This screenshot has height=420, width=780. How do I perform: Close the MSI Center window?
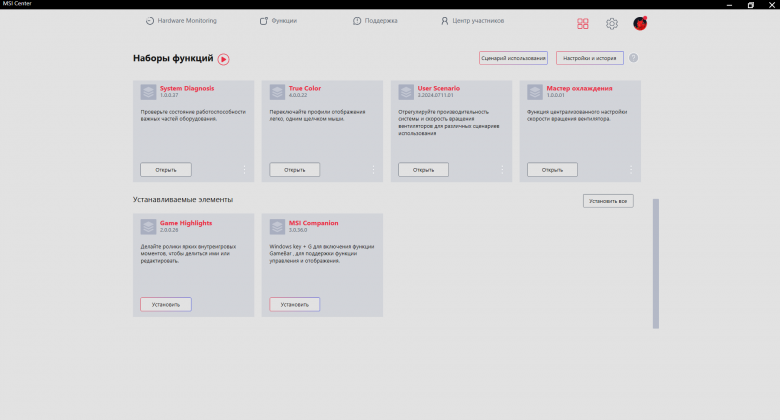tap(772, 4)
